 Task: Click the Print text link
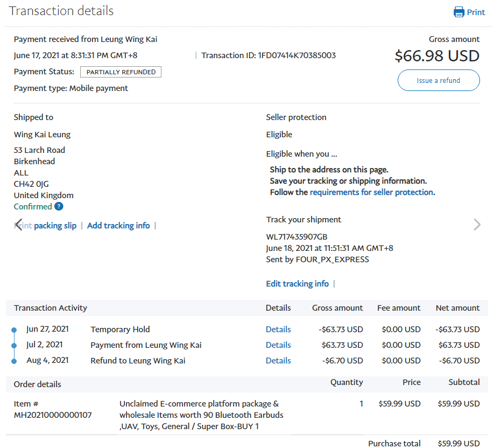[x=476, y=12]
